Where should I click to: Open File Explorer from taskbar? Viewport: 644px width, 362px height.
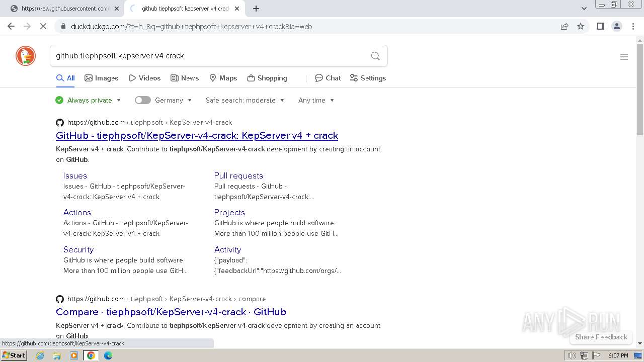click(57, 355)
